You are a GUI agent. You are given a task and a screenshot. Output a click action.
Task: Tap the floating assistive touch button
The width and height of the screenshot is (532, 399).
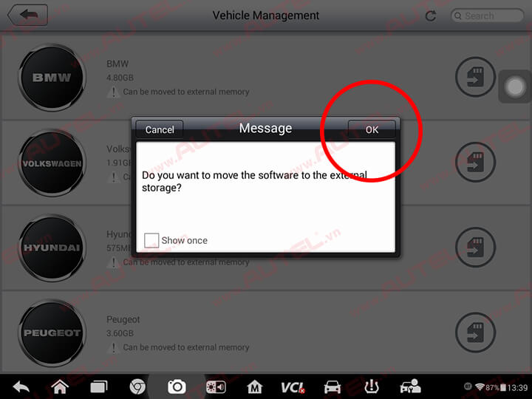coord(515,87)
